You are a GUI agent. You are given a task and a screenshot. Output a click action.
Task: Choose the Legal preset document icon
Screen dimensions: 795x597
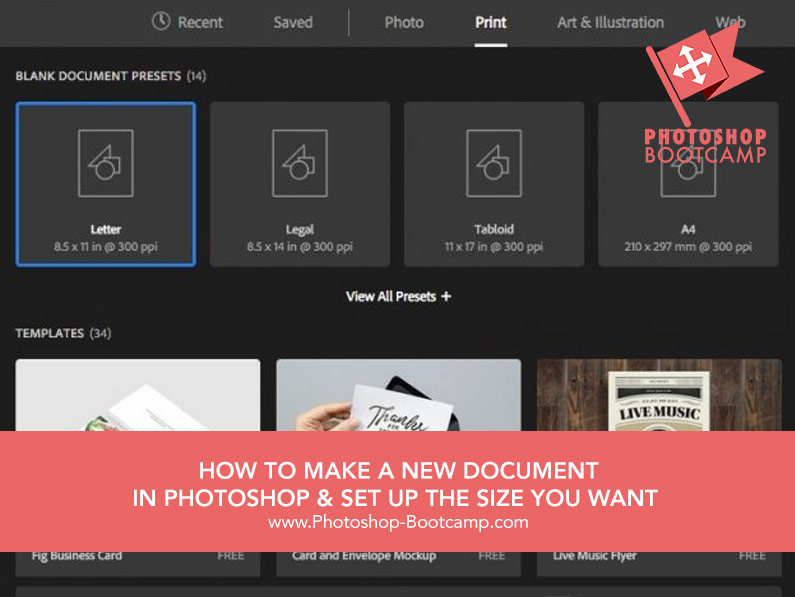(300, 162)
